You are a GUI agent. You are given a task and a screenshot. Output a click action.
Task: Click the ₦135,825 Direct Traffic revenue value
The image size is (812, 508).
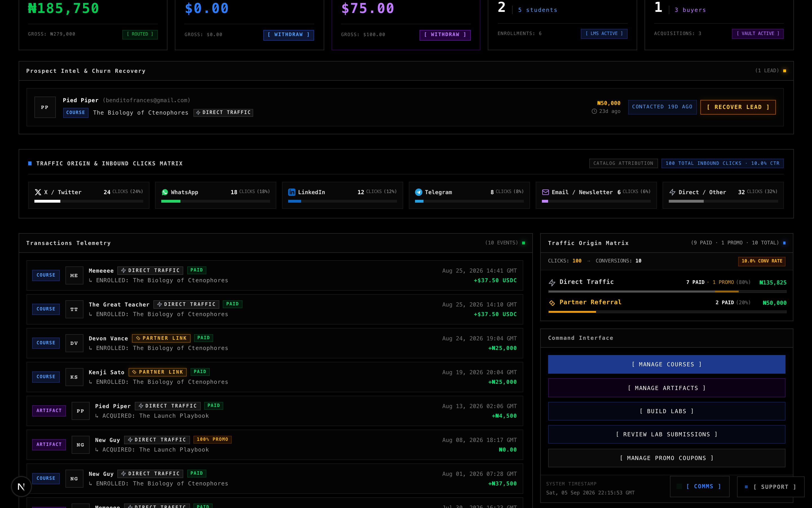(773, 283)
